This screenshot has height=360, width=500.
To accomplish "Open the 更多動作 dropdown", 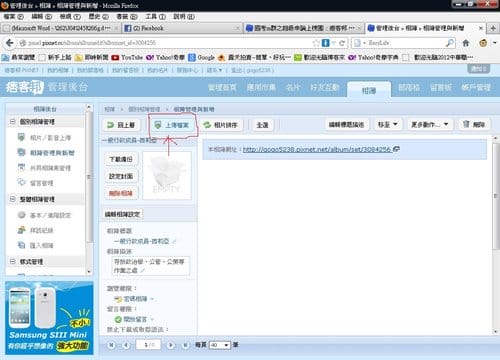I will tap(430, 125).
